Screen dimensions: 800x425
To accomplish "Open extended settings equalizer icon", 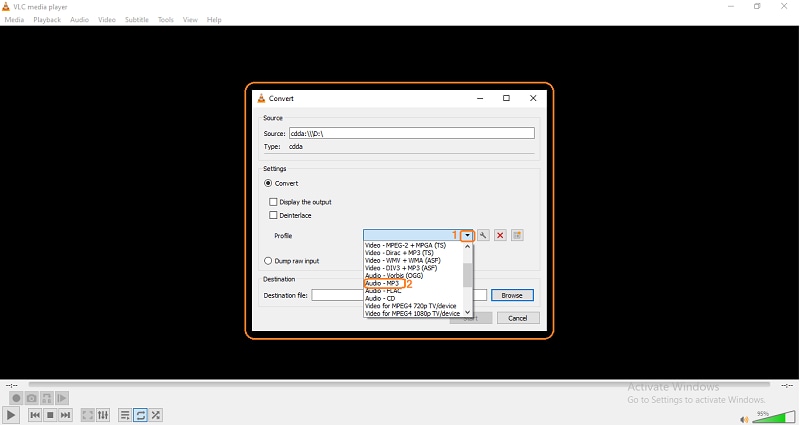I will [x=103, y=415].
